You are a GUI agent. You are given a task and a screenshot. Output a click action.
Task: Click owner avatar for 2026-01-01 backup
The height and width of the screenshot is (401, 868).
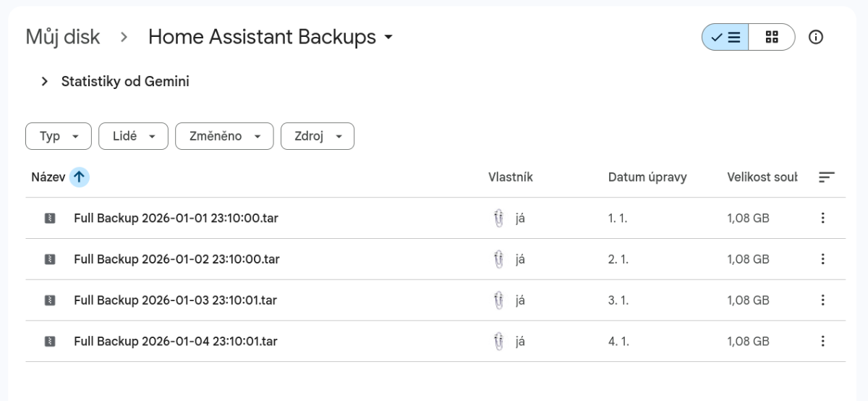498,219
